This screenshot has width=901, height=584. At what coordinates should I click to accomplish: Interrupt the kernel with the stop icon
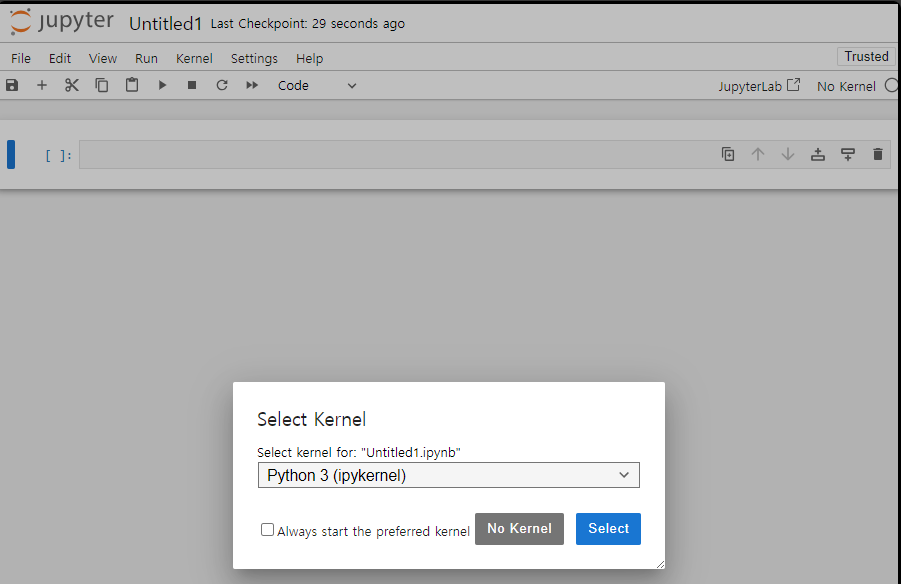[x=192, y=86]
